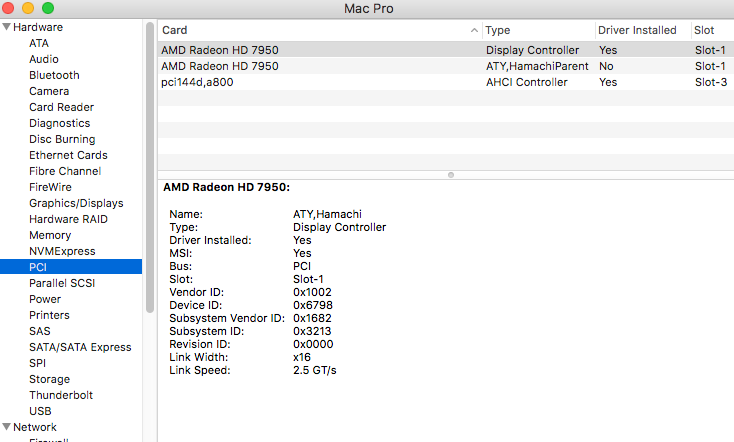Image resolution: width=734 pixels, height=442 pixels.
Task: Open the Memory category
Action: pos(50,235)
